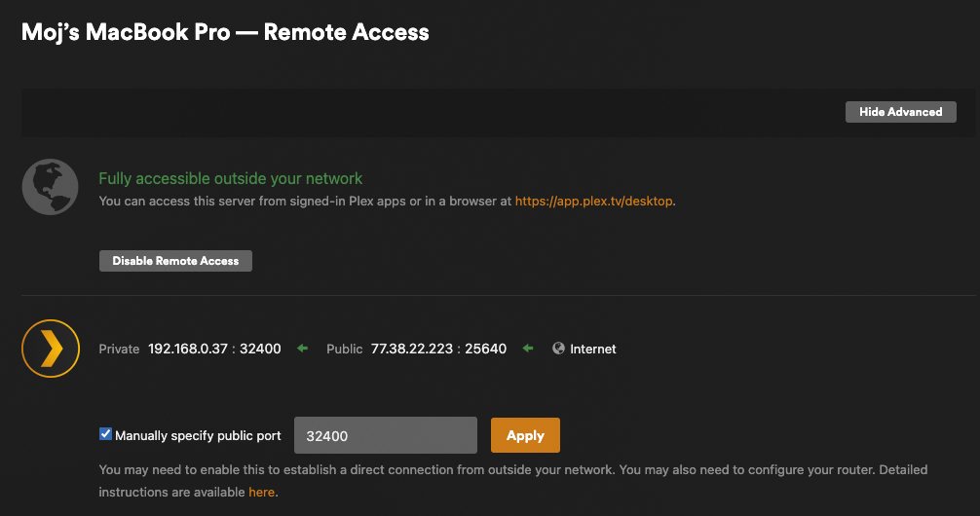Click the Internet label
This screenshot has height=516, width=980.
point(593,349)
